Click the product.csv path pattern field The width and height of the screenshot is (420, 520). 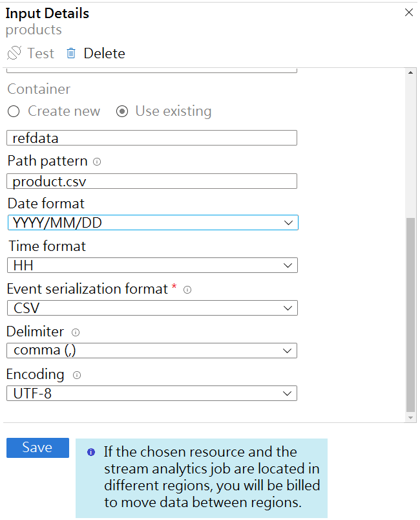152,182
